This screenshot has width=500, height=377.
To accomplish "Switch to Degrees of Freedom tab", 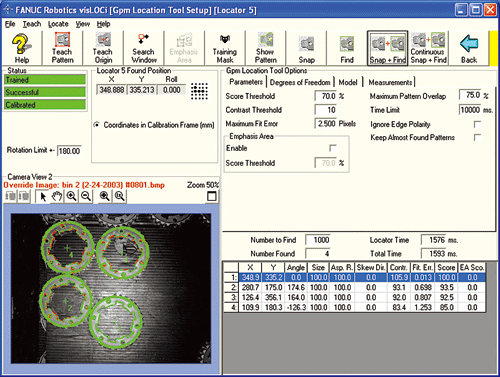I will (300, 82).
